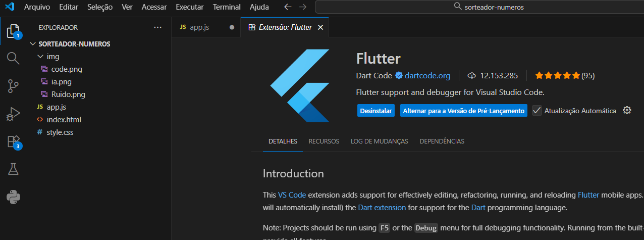Open the Editar menu
644x240 pixels.
(69, 7)
